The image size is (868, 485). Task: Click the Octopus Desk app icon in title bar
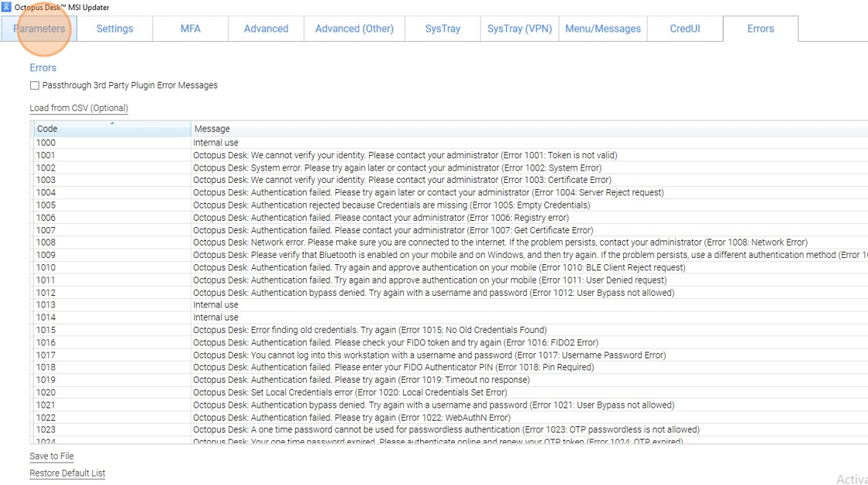point(6,7)
